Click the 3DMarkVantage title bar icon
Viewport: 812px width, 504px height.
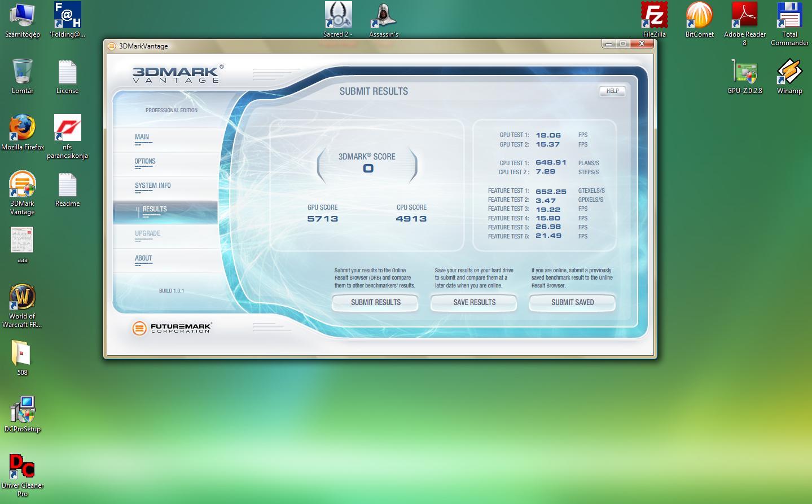pyautogui.click(x=112, y=46)
